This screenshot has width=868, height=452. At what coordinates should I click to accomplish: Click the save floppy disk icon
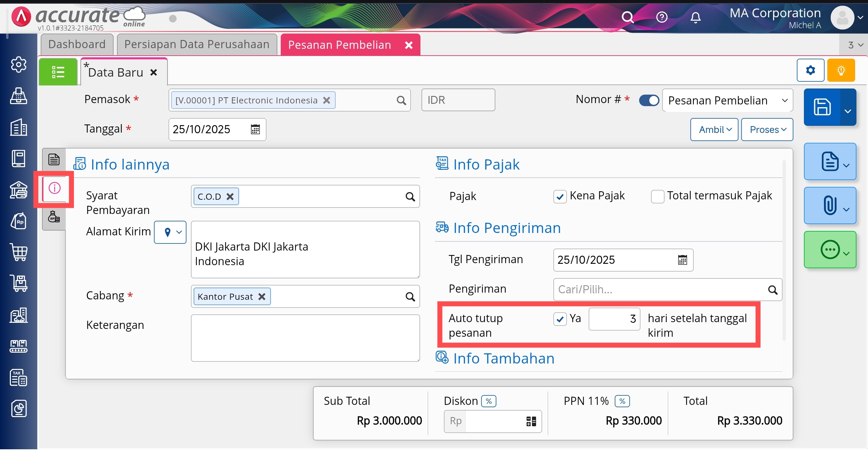[822, 107]
